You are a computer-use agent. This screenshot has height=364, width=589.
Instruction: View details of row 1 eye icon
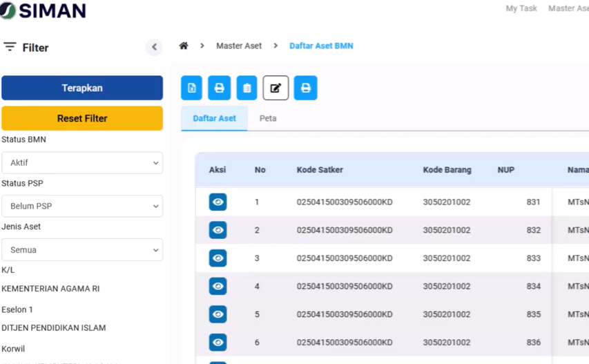pos(218,202)
